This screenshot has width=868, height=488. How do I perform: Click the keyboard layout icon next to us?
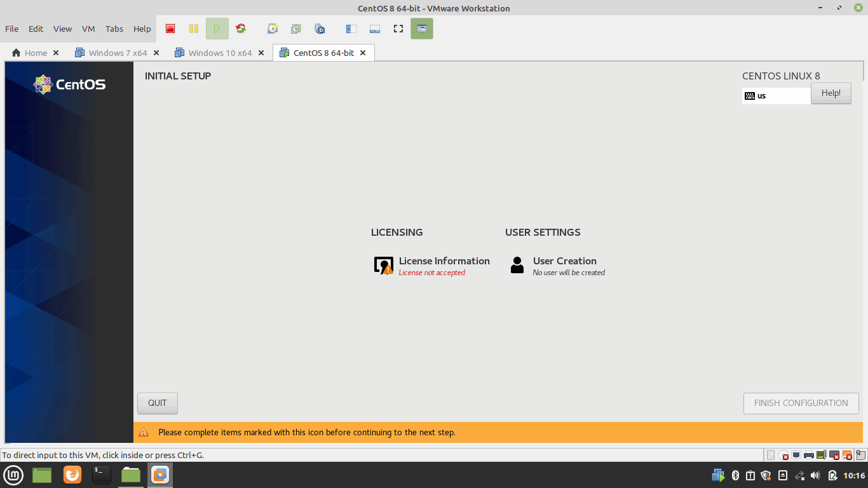pyautogui.click(x=750, y=96)
